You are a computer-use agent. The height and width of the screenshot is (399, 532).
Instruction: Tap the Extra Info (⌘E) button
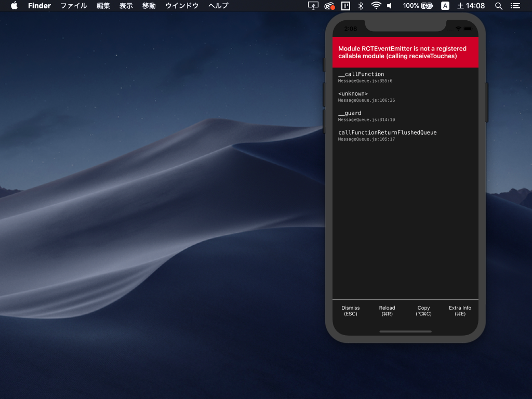[x=460, y=311]
